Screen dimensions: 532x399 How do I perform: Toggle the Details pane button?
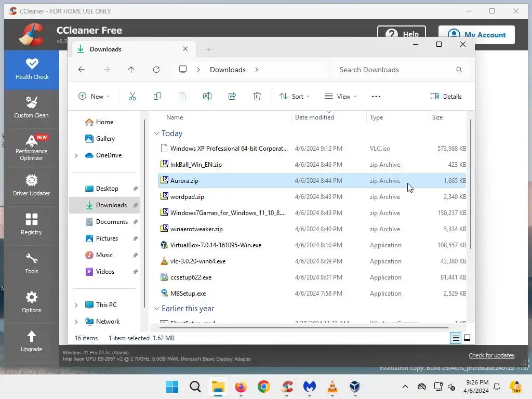(446, 96)
